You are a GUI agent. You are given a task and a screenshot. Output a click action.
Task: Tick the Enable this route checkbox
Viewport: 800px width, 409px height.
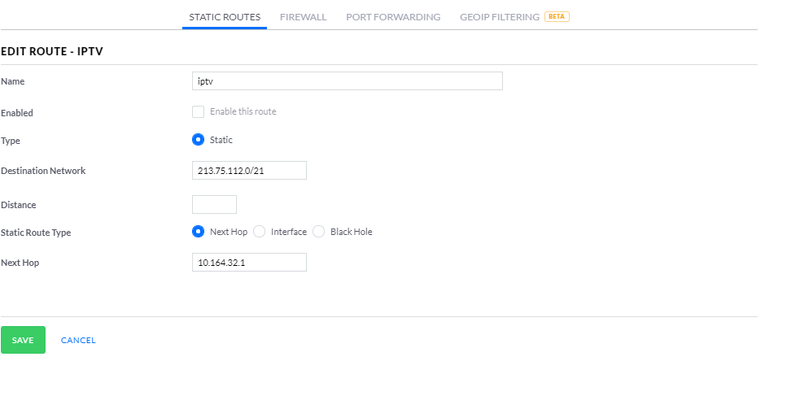198,112
